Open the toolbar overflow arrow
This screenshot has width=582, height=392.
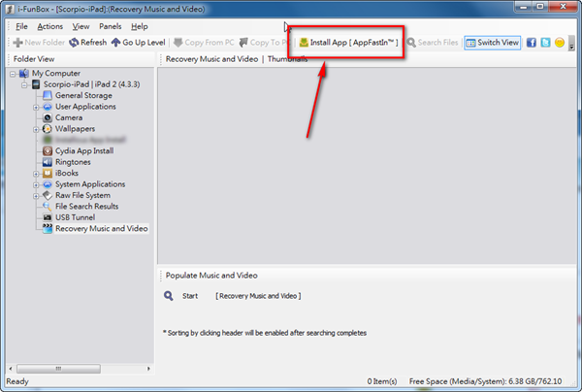click(x=571, y=46)
